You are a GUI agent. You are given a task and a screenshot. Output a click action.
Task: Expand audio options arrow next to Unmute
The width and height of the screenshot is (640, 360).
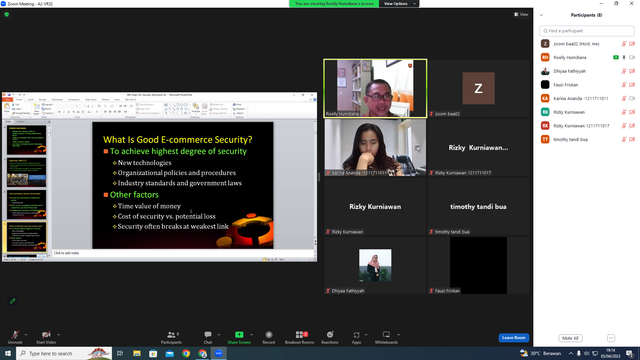click(26, 335)
